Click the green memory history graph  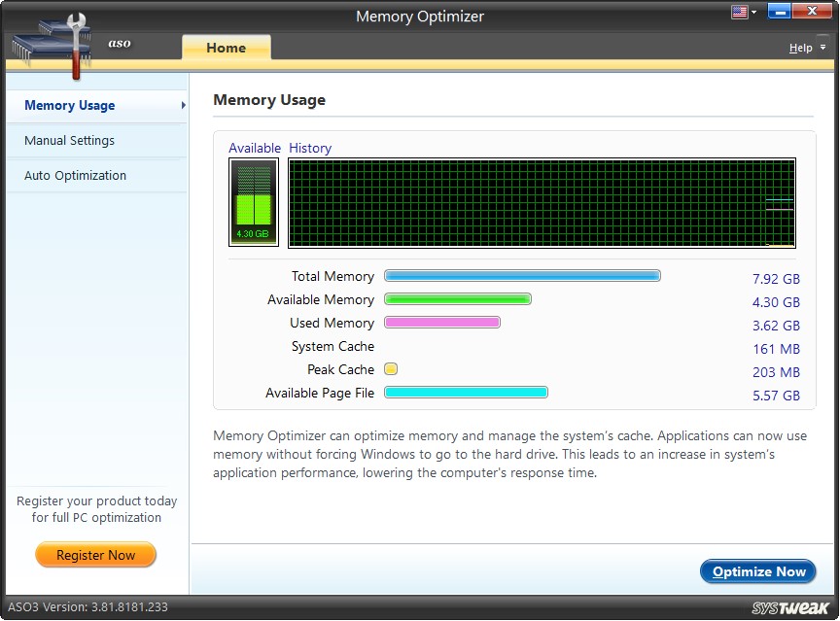[x=540, y=201]
